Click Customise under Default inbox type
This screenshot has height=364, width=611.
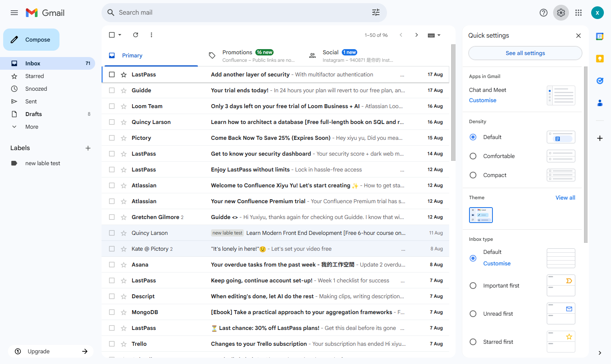coord(497,263)
